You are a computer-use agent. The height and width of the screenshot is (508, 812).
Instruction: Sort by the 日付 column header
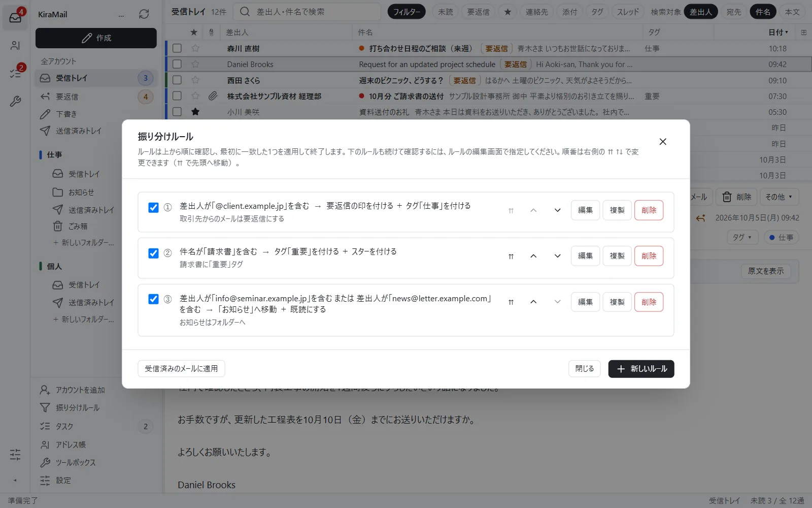tap(778, 33)
